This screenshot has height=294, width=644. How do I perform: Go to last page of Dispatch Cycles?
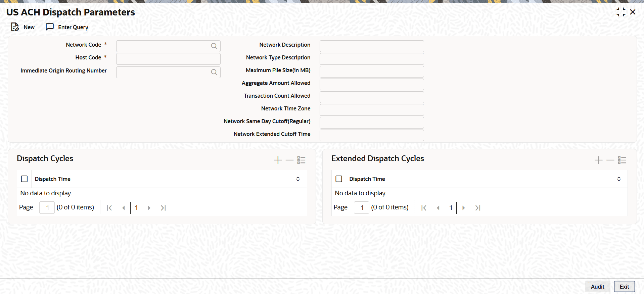pos(163,208)
